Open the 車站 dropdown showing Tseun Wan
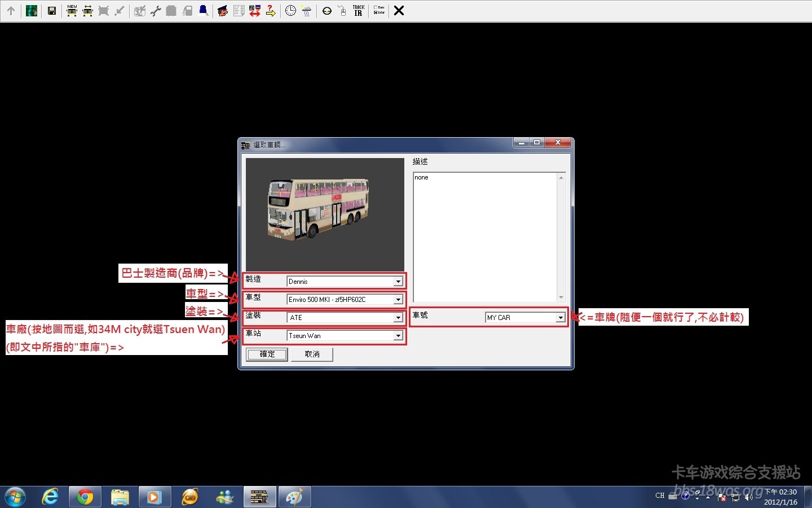Image resolution: width=812 pixels, height=508 pixels. (398, 336)
